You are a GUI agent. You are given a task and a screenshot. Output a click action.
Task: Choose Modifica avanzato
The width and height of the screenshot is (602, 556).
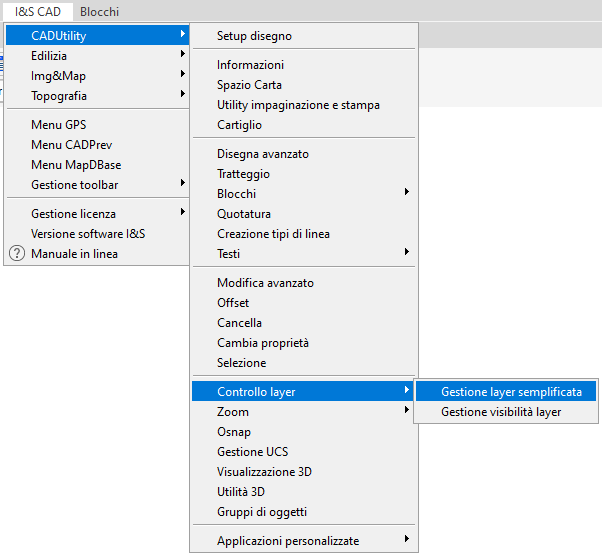pyautogui.click(x=304, y=283)
